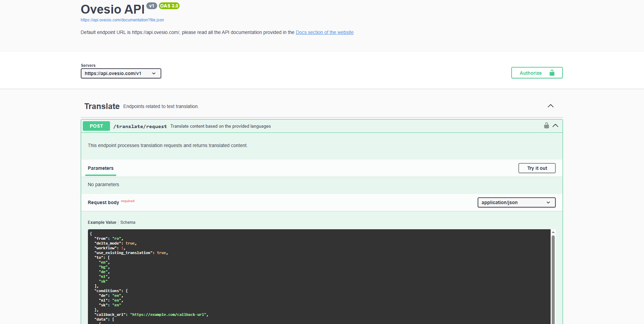Open the documentation file.json URL link

point(122,20)
